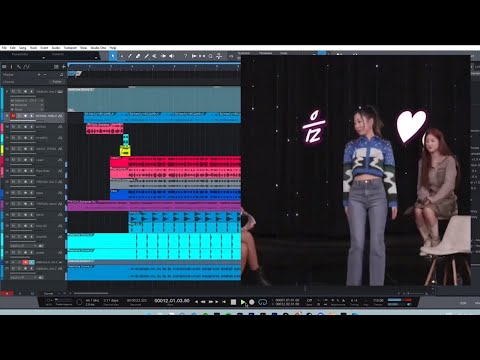Click the video preview window

tap(356, 170)
